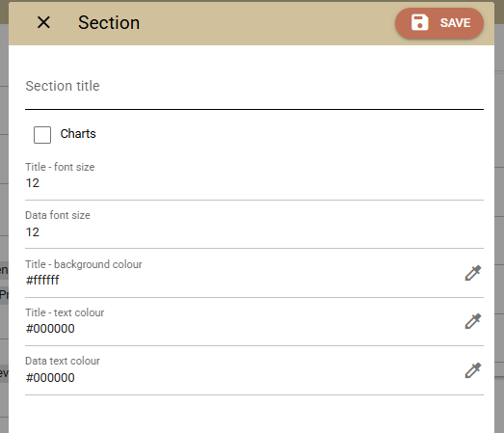
Task: Open eyedropper for Data text colour
Action: pyautogui.click(x=473, y=370)
